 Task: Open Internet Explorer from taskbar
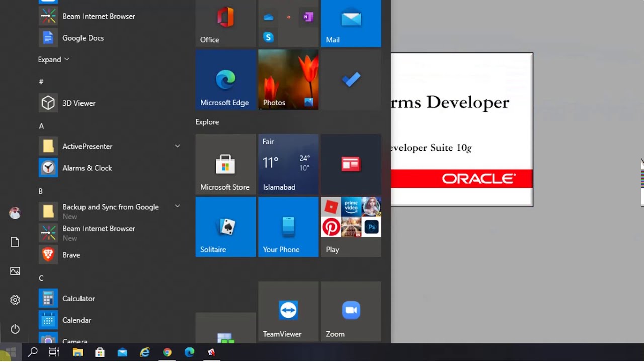pos(145,352)
